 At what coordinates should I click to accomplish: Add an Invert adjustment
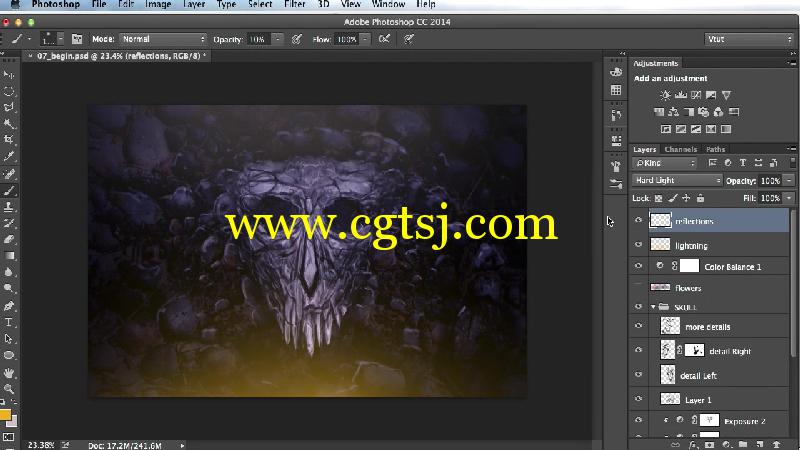(666, 129)
